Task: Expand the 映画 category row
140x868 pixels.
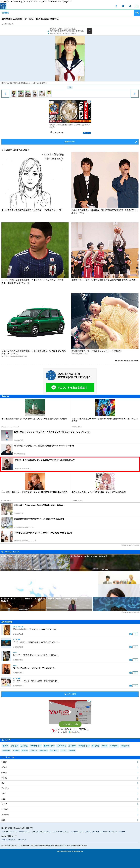Action: (70, 799)
